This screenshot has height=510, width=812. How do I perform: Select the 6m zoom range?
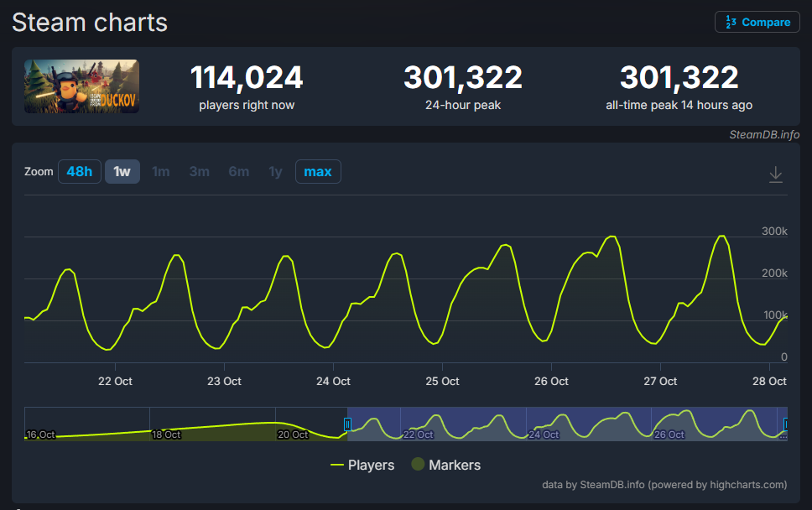pos(238,171)
